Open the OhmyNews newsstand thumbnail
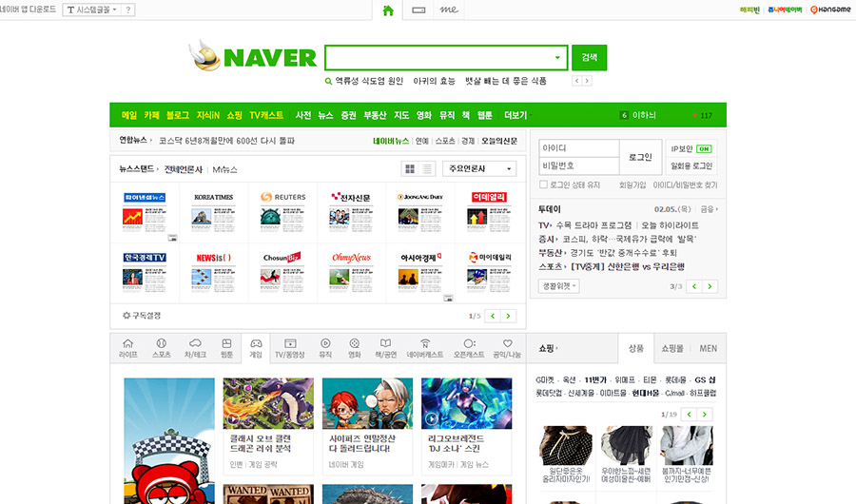The image size is (856, 504). (352, 273)
